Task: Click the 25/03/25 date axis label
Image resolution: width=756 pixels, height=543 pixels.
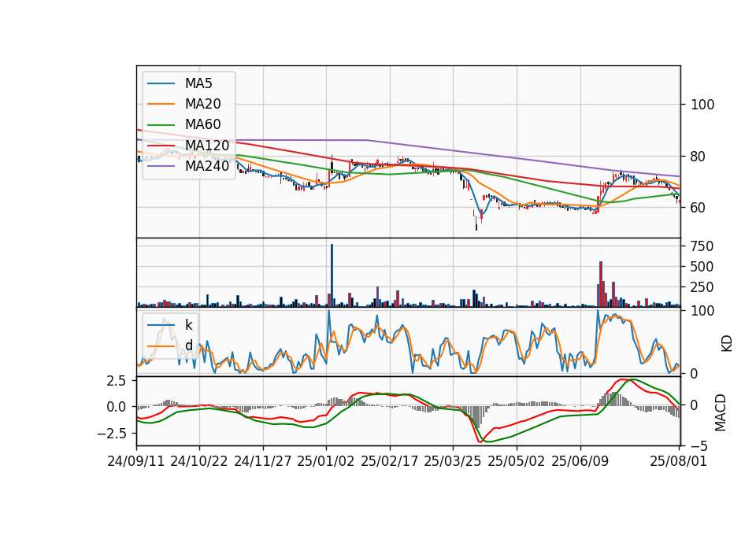Action: 453,461
